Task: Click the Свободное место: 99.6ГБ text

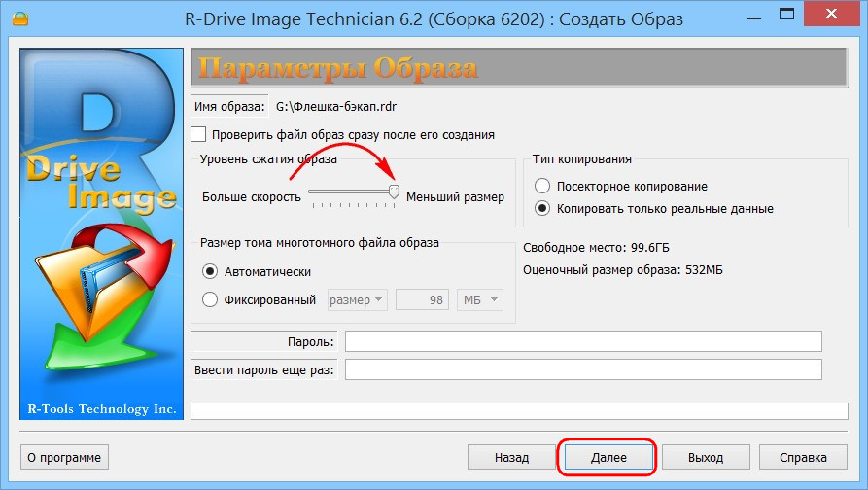Action: coord(596,248)
